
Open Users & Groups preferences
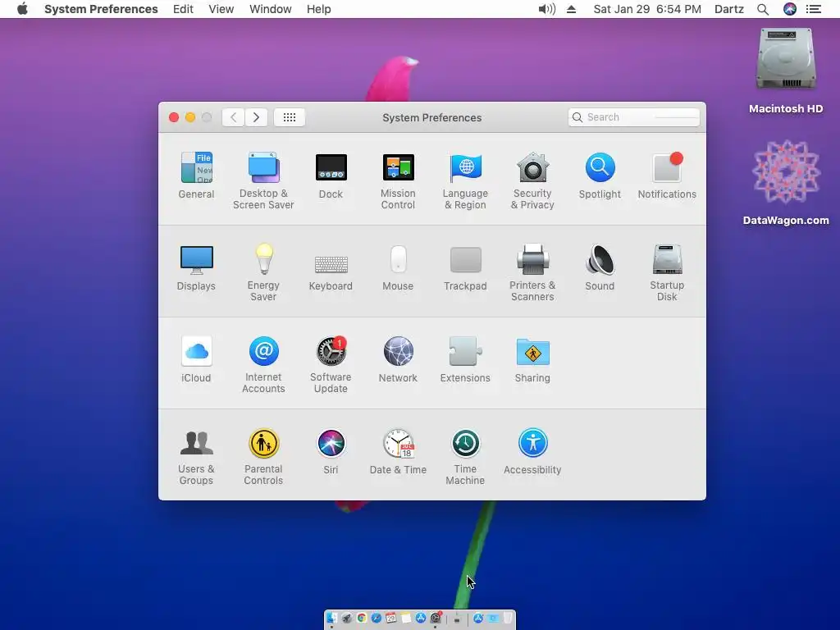coord(196,456)
